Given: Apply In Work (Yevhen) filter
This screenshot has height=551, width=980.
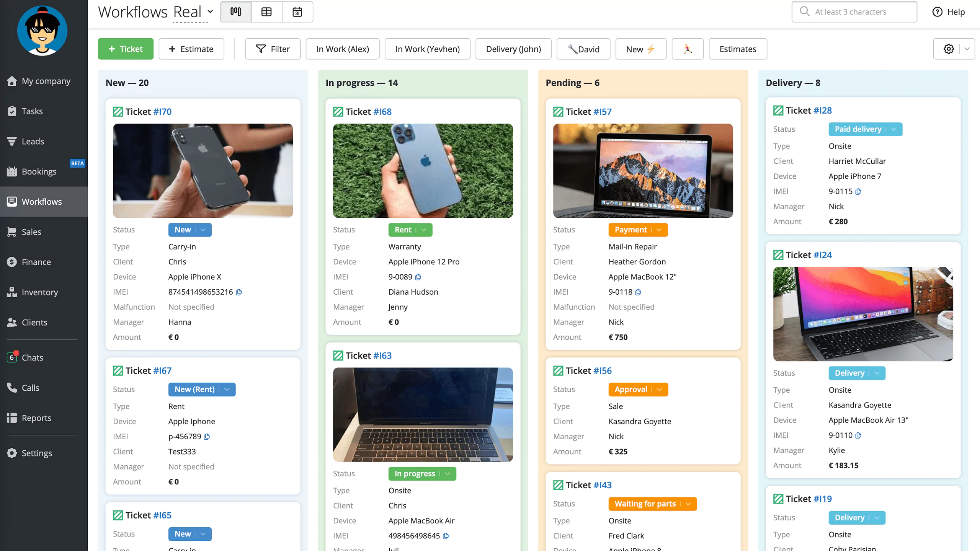Looking at the screenshot, I should pos(428,49).
